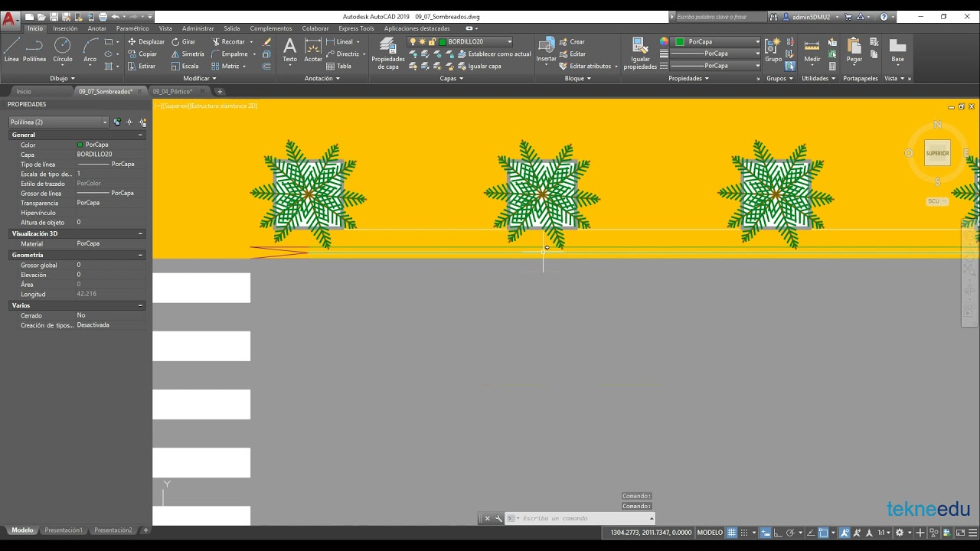
Task: Choose the Escala scale command
Action: (x=185, y=67)
